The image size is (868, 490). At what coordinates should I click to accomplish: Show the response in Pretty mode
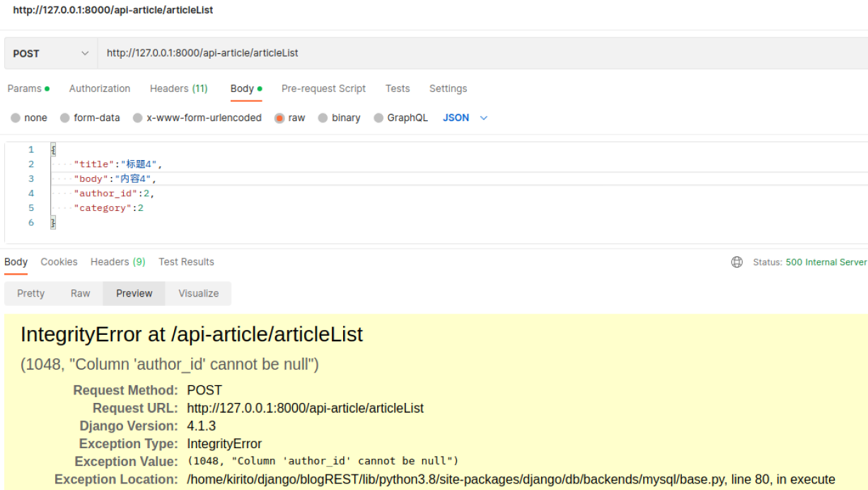pos(30,293)
